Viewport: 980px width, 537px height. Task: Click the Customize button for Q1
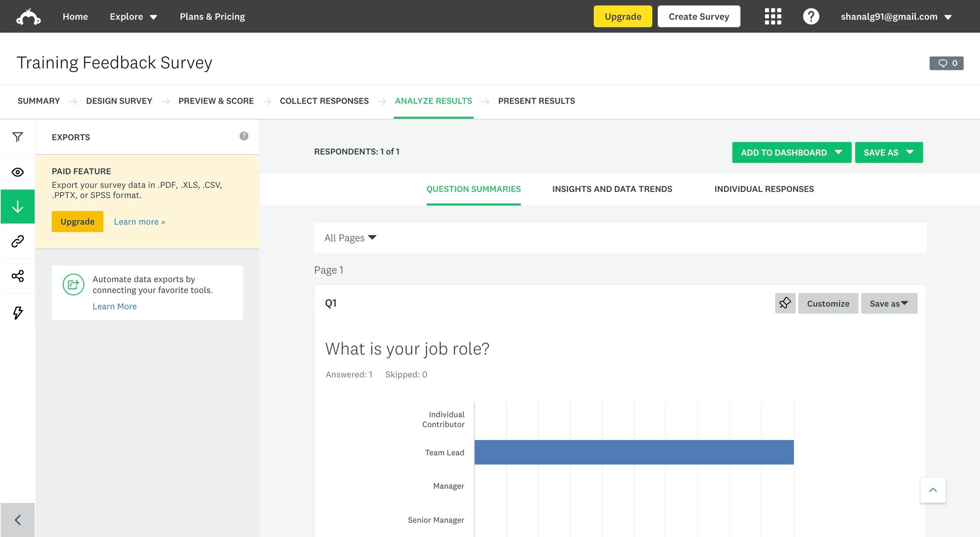(x=828, y=303)
